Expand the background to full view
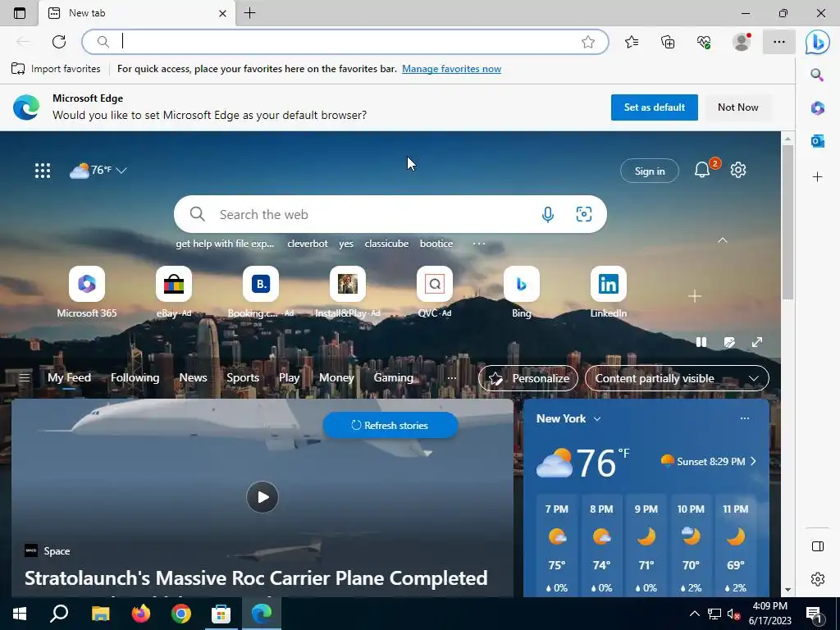Screen dimensions: 840x630 [x=757, y=342]
